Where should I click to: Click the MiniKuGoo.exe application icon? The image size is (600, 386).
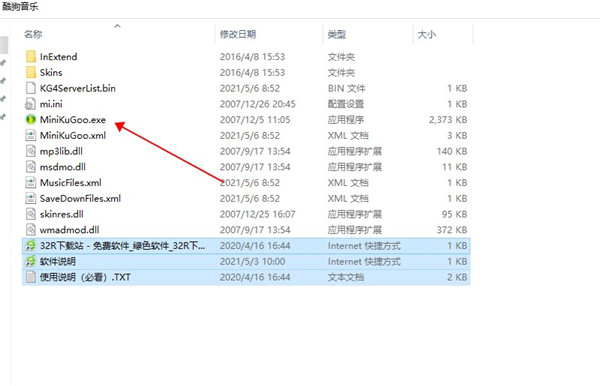point(31,120)
